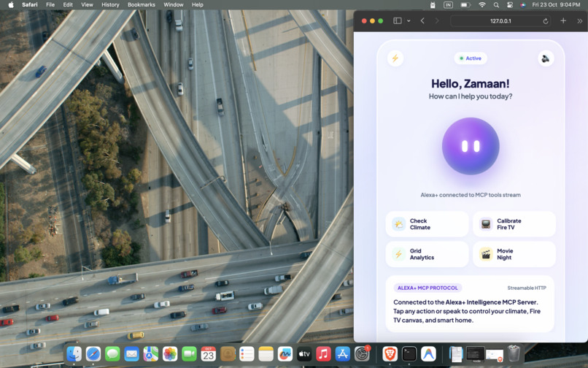This screenshot has height=368, width=588.
Task: Open a new Safari tab
Action: coord(563,20)
